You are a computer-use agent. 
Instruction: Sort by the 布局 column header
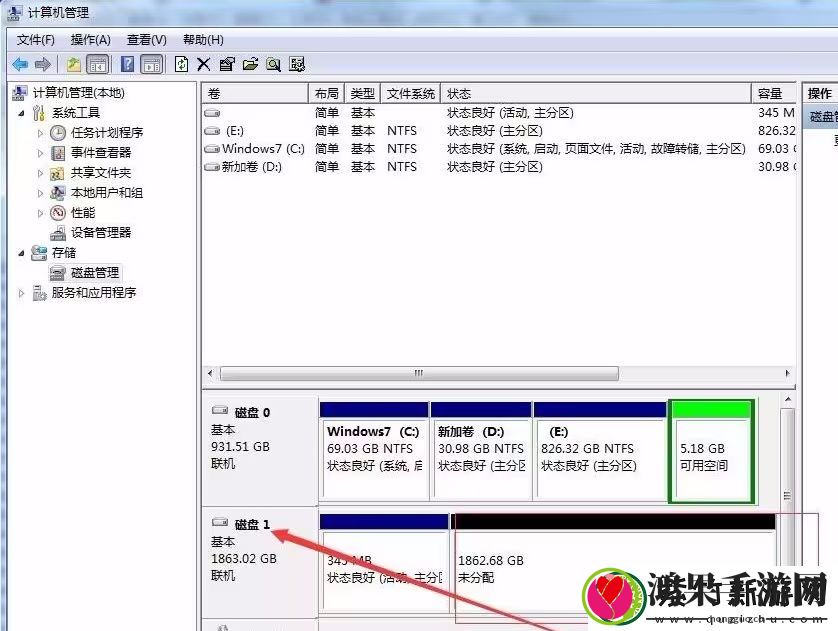coord(327,94)
